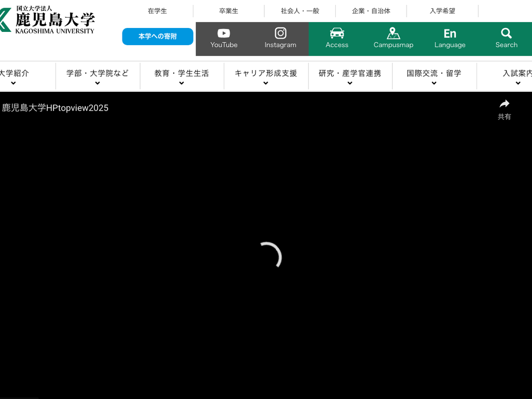Click the video share arrow icon
This screenshot has width=532, height=399.
click(504, 104)
